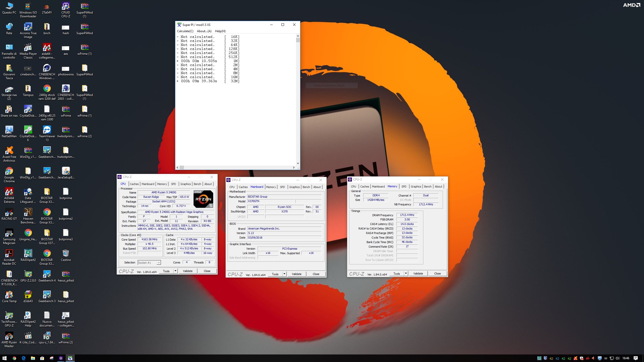
Task: Click the BIOS Version value 5.13
Action: 284,233
